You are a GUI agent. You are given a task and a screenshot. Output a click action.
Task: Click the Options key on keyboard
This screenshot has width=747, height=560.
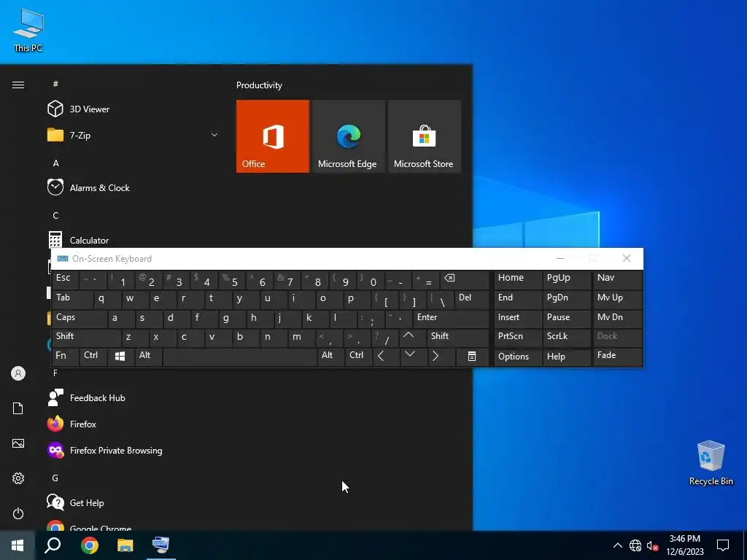(x=517, y=357)
